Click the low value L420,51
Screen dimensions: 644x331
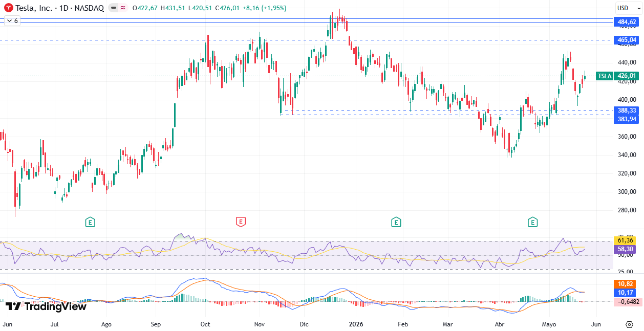pos(201,8)
